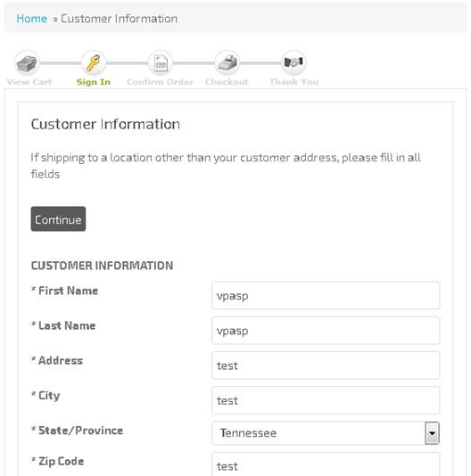The height and width of the screenshot is (476, 471).
Task: Click the Continue button
Action: click(58, 219)
